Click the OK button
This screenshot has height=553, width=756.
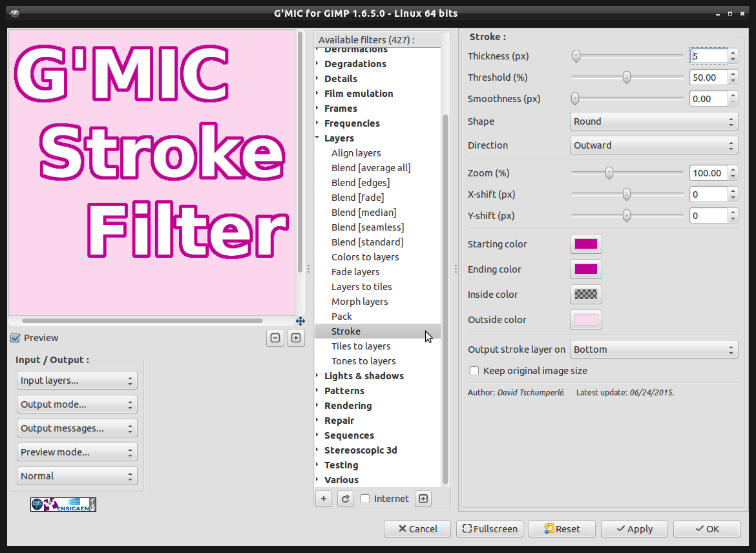click(707, 529)
